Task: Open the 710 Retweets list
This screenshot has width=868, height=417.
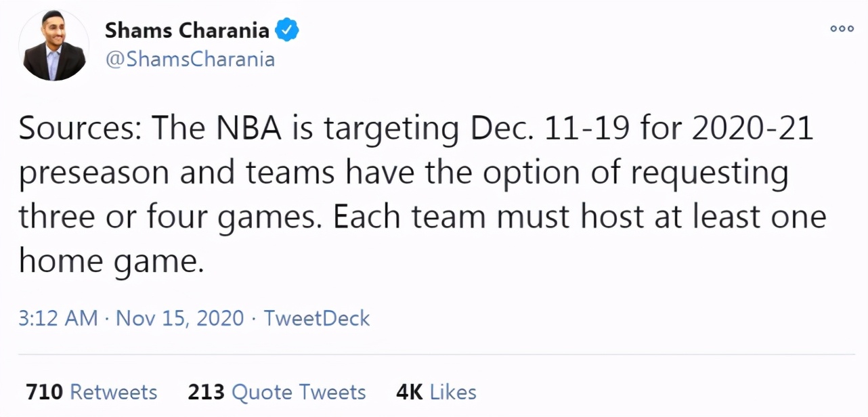Action: (91, 392)
